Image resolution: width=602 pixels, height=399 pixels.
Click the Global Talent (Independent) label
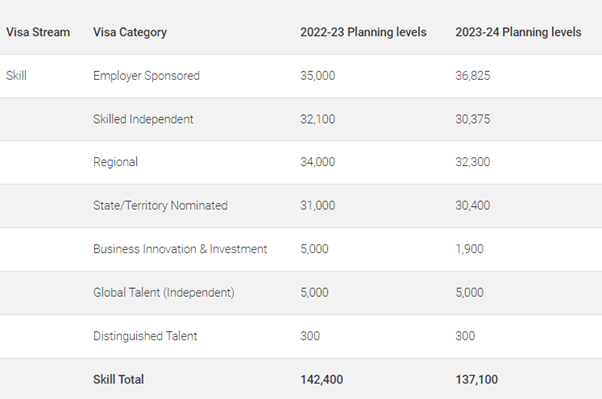tap(164, 293)
